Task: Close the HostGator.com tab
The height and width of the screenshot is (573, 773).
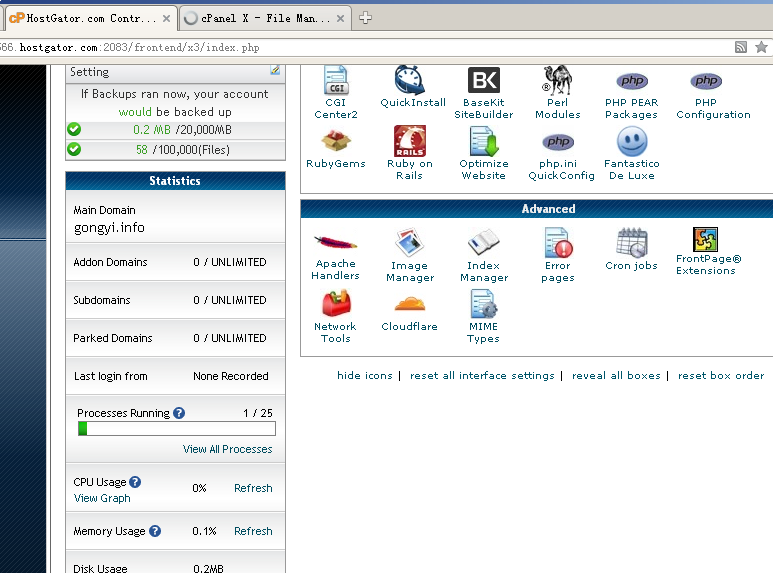Action: point(167,19)
